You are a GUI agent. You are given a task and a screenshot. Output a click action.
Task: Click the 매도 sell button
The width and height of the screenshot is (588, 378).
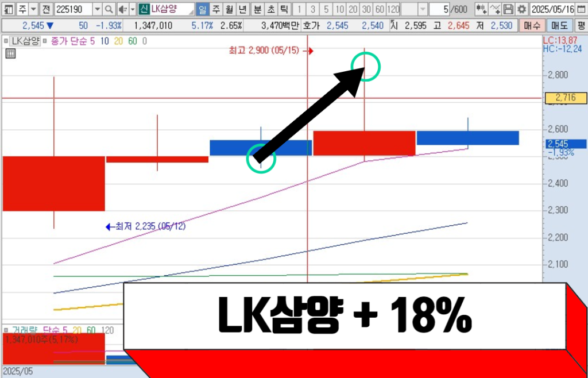[x=560, y=26]
